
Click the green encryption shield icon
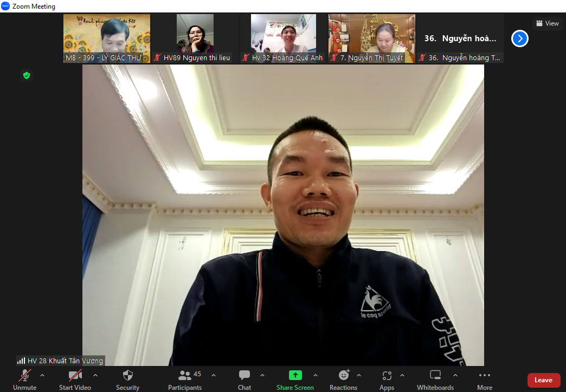[27, 75]
